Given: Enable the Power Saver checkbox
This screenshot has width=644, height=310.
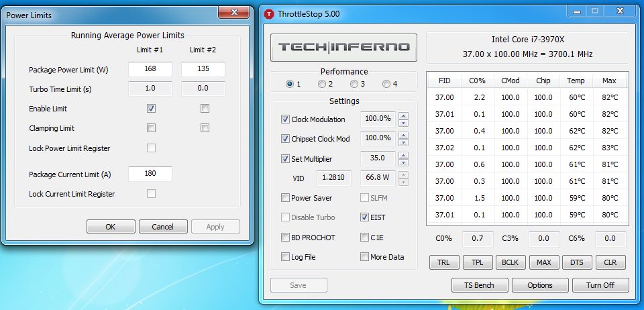Looking at the screenshot, I should pos(285,198).
